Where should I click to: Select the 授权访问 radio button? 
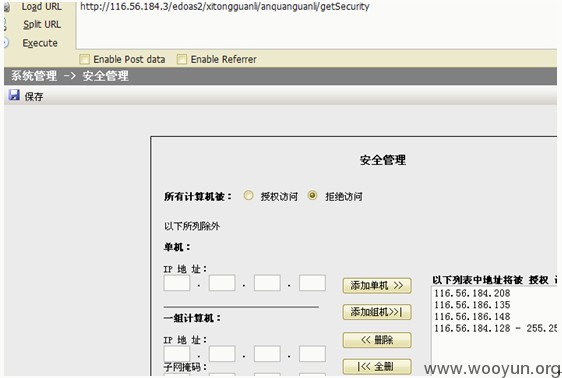248,196
